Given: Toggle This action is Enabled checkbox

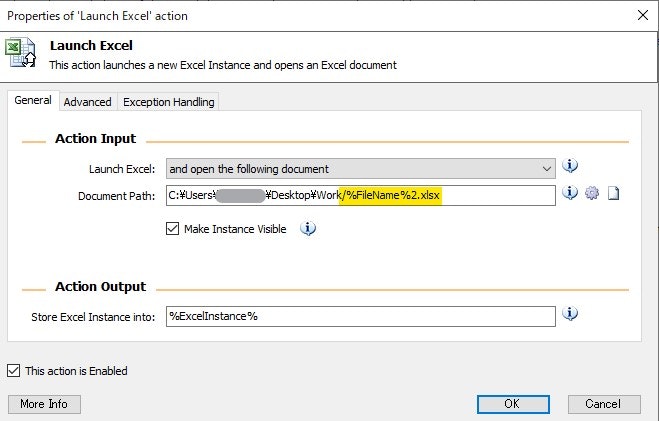Looking at the screenshot, I should coord(13,371).
